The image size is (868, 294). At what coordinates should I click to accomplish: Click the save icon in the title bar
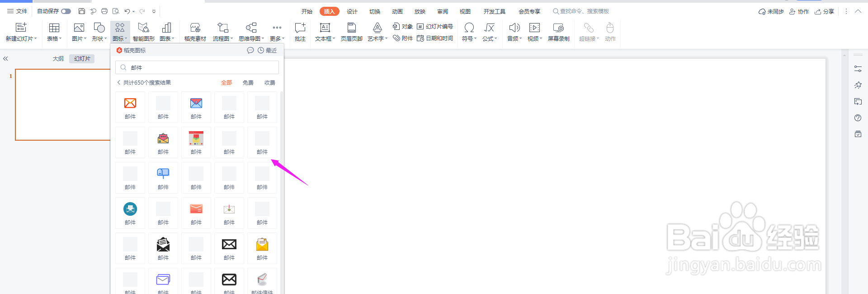click(81, 11)
